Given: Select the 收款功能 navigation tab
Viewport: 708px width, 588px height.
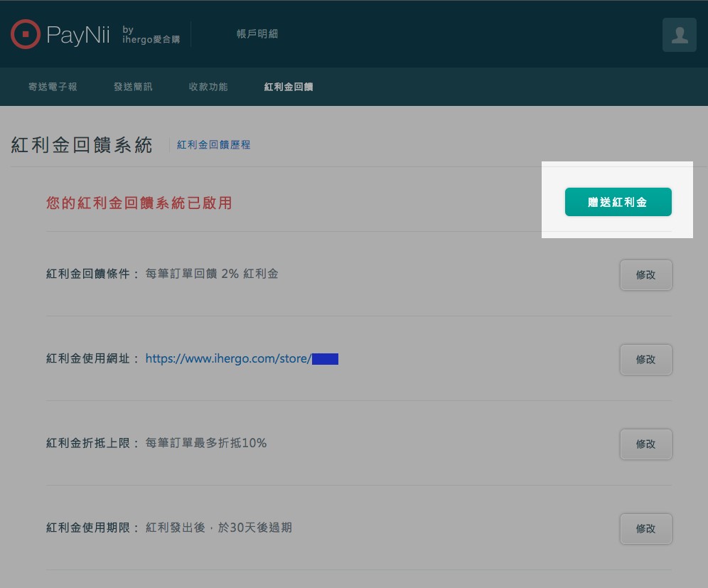Looking at the screenshot, I should [x=208, y=87].
